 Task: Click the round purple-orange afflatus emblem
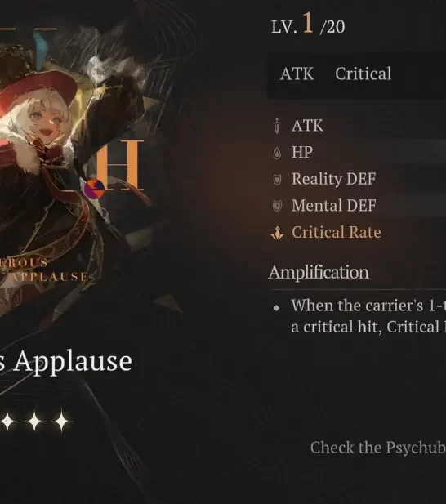click(94, 189)
